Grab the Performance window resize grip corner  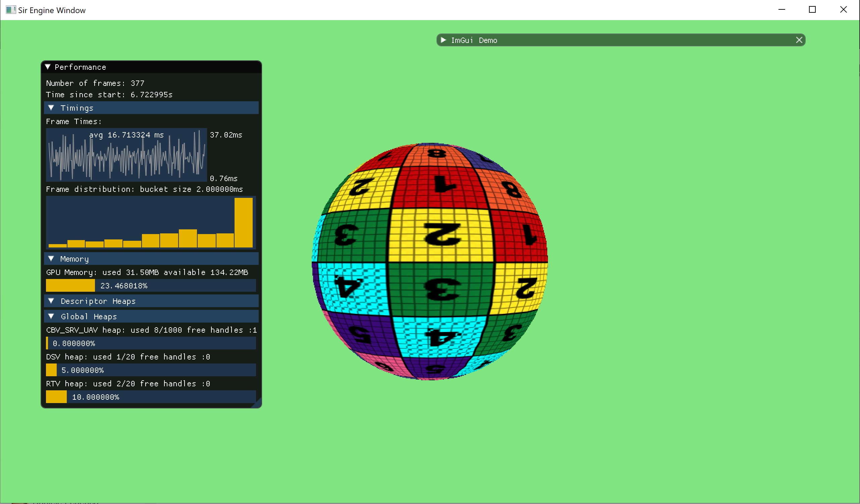coord(258,404)
